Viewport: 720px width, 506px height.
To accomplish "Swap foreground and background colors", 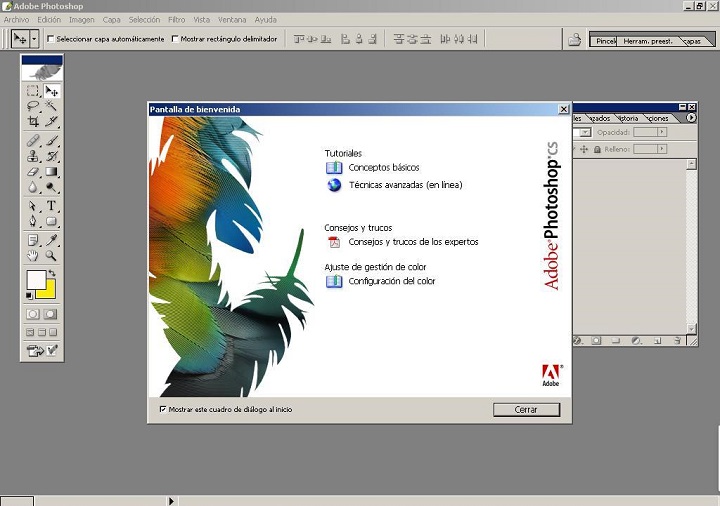I will coord(52,273).
